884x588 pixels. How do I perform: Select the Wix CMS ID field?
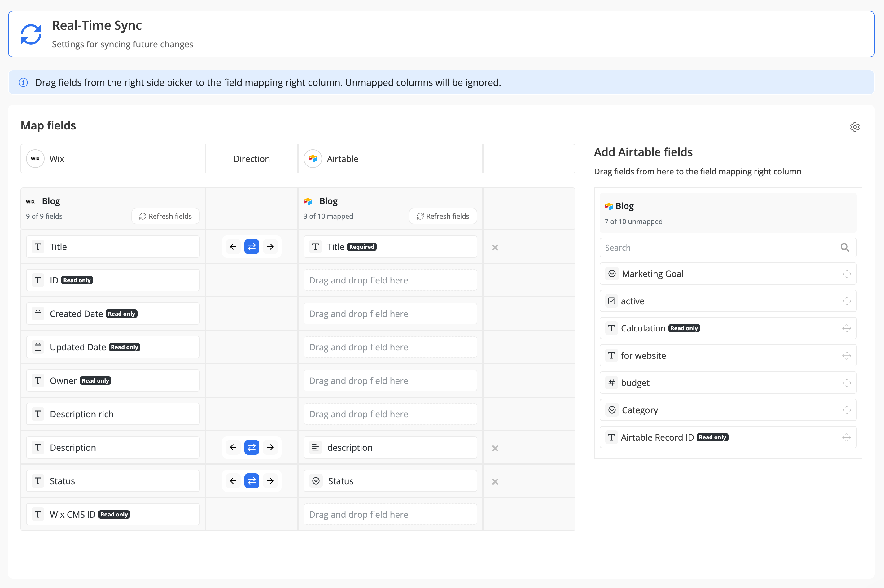[x=113, y=515]
